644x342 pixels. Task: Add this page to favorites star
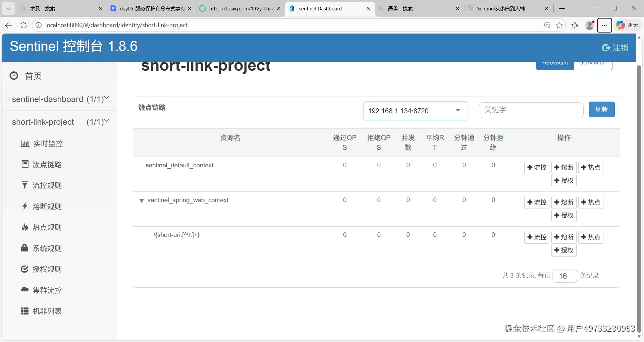[x=559, y=25]
